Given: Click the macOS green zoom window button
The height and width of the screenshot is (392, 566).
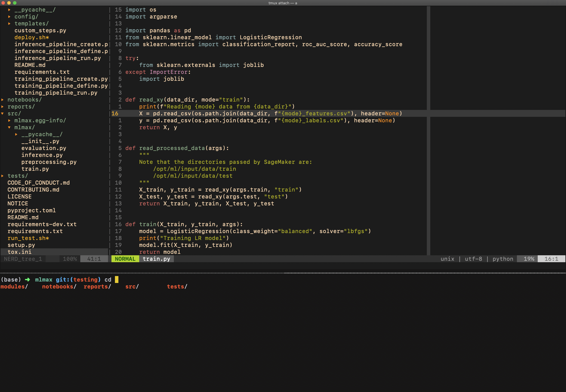Looking at the screenshot, I should [15, 3].
